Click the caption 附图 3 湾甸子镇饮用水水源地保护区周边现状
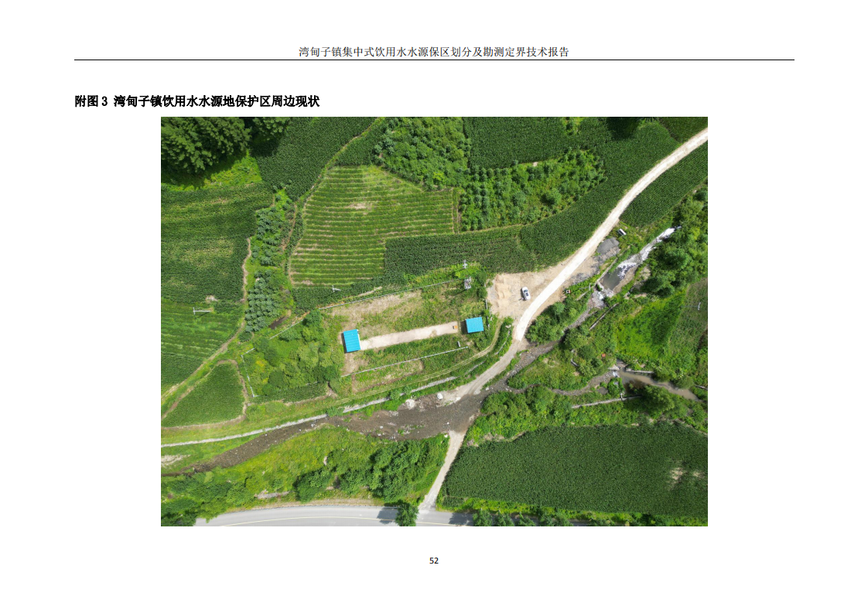 coord(197,101)
